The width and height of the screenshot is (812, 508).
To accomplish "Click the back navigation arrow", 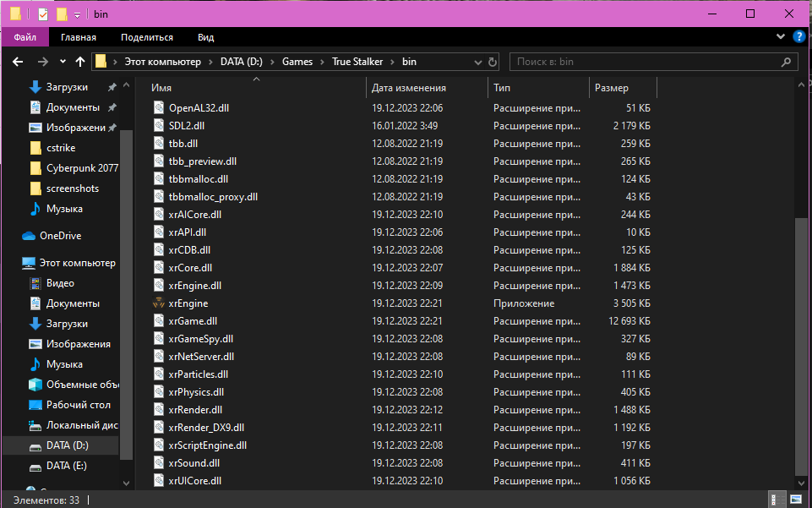I will point(17,61).
